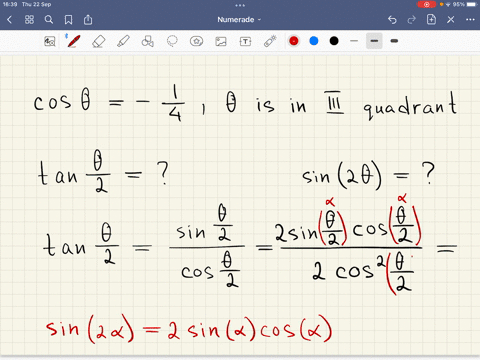Select the shapes tool

pos(147,41)
